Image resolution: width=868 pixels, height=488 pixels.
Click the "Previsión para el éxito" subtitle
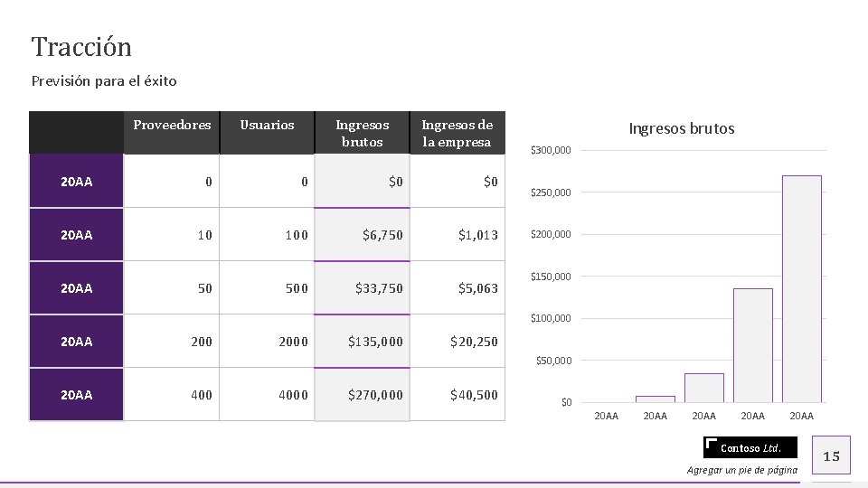coord(104,81)
